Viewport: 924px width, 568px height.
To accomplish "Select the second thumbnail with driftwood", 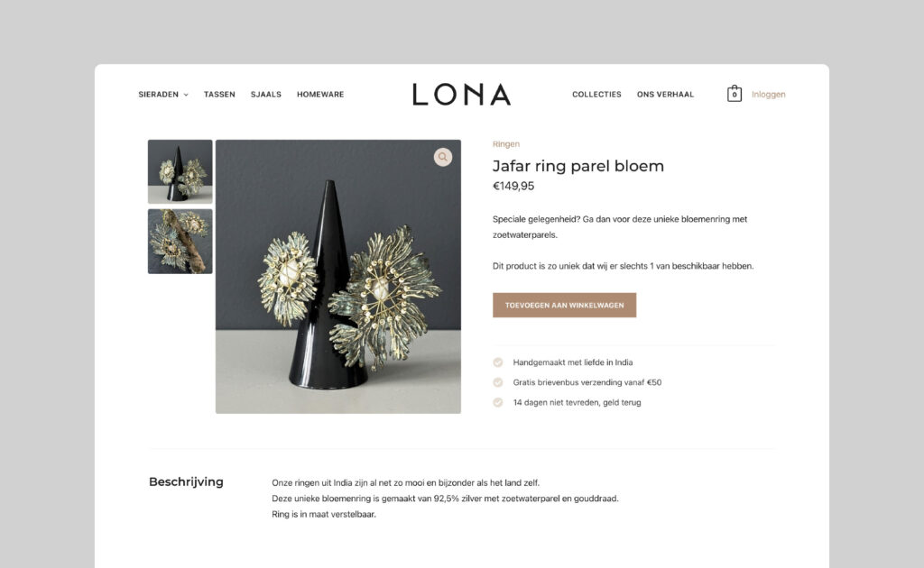I will tap(180, 242).
